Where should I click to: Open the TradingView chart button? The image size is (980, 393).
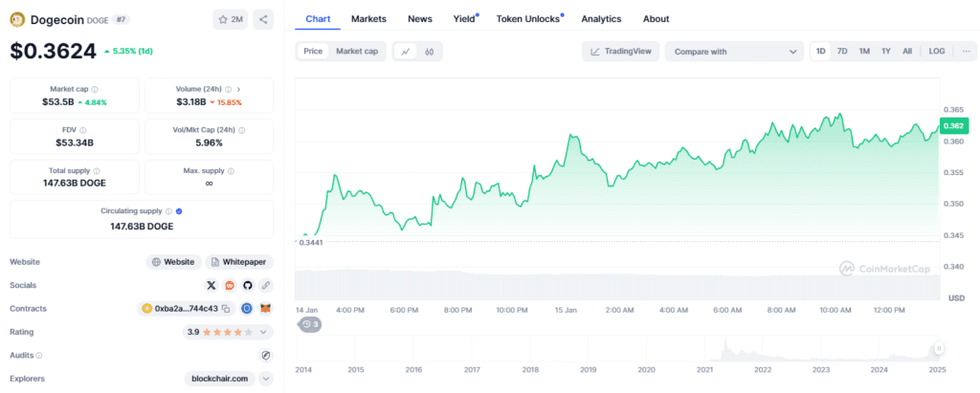[x=620, y=52]
